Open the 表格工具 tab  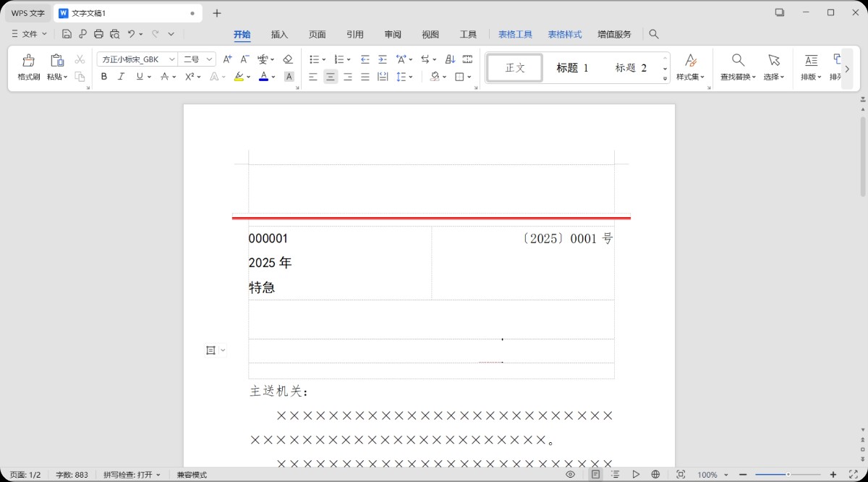[515, 34]
